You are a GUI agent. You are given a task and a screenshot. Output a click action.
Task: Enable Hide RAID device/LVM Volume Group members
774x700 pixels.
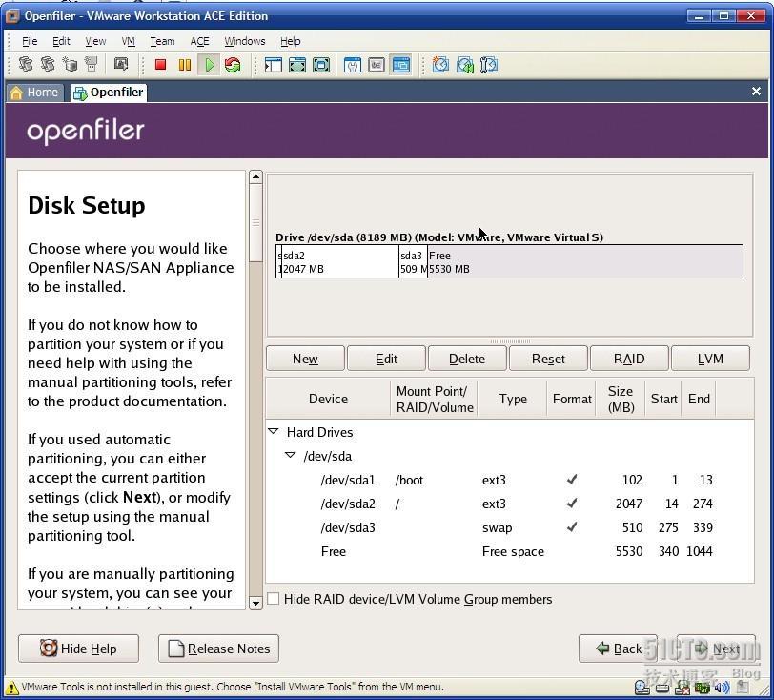click(273, 599)
